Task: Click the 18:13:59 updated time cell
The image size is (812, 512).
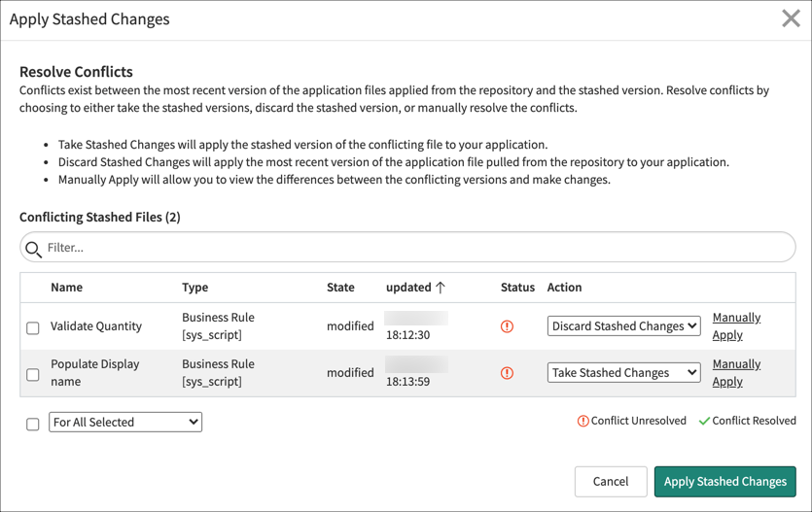Action: point(408,382)
